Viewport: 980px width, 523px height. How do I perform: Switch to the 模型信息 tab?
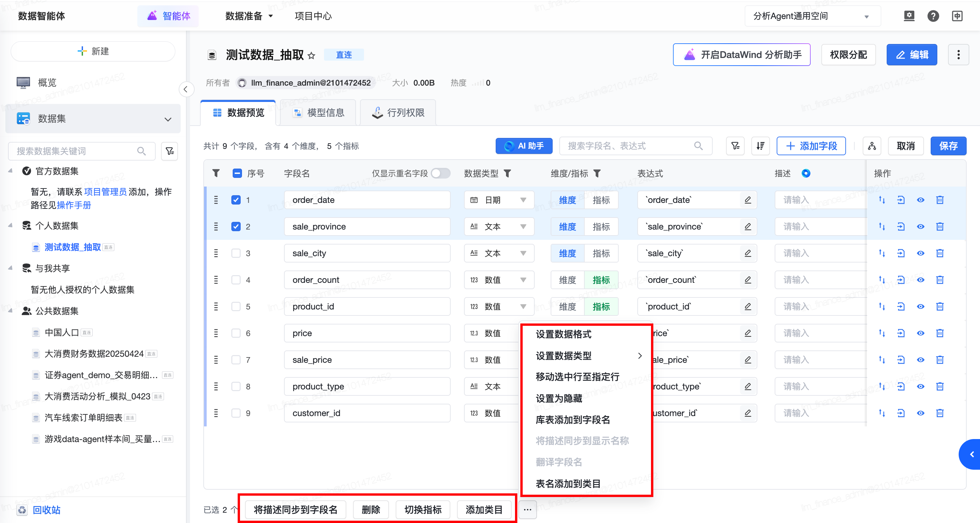(318, 113)
